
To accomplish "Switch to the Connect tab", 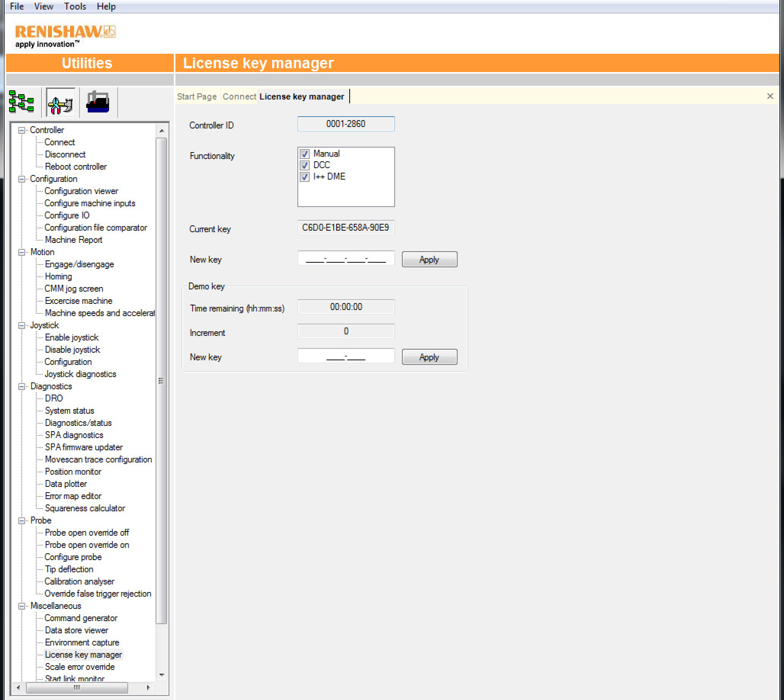I will click(239, 96).
